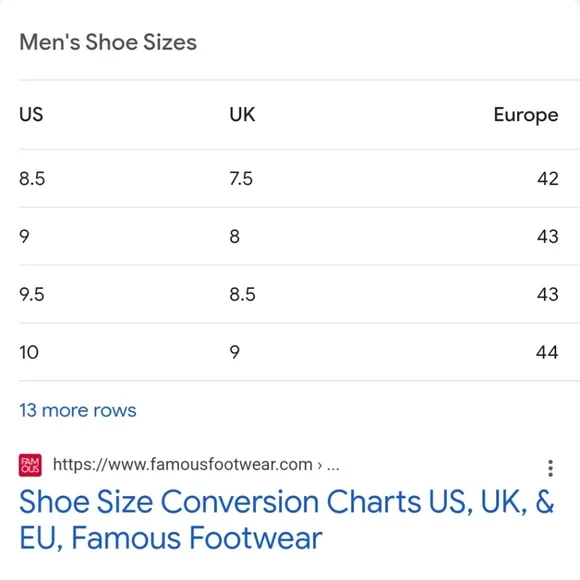The image size is (580, 580).
Task: Click the Europe column header
Action: (x=526, y=115)
